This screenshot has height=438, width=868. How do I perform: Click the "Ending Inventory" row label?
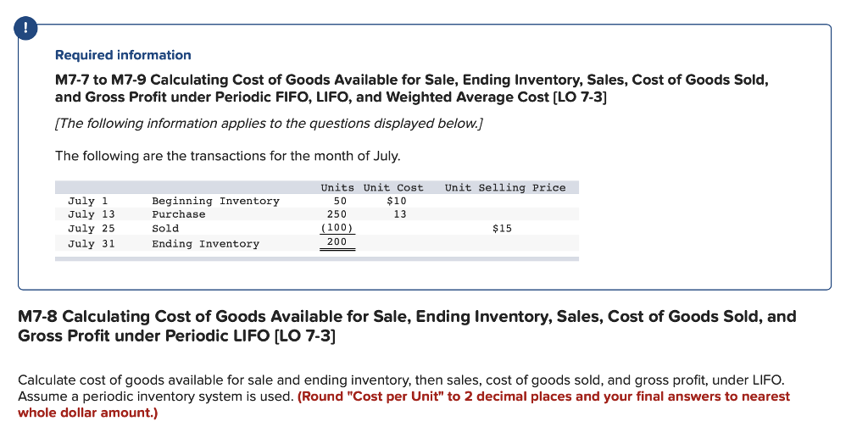pyautogui.click(x=205, y=244)
